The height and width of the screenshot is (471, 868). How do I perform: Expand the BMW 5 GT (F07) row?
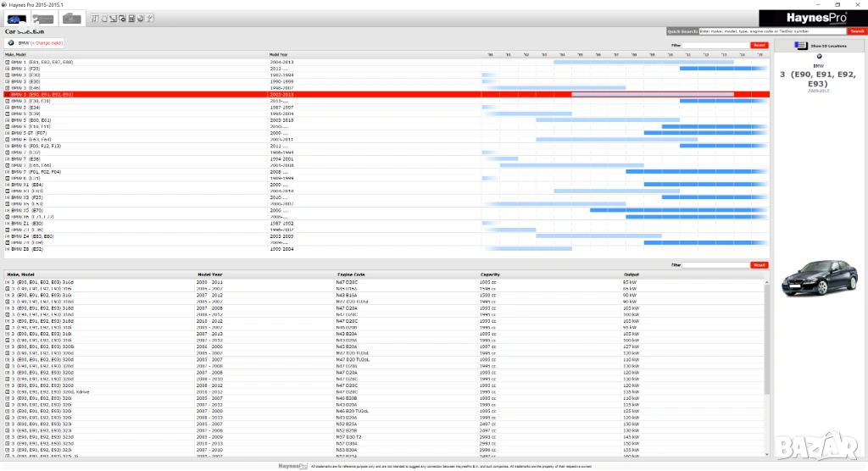click(x=8, y=133)
